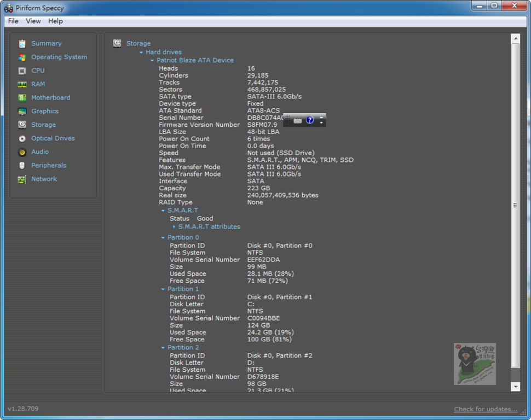The width and height of the screenshot is (531, 420).
Task: Select the 'ATA8-ACS' ATA Standard value
Action: point(263,110)
